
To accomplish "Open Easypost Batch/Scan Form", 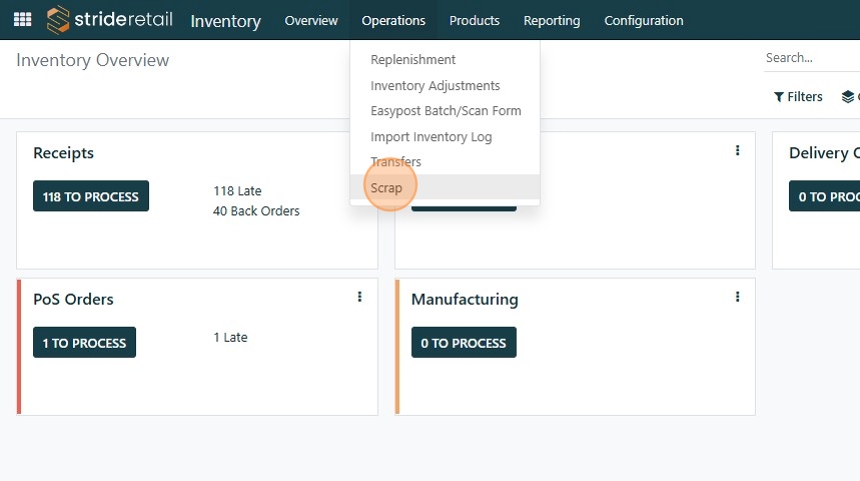I will 445,111.
